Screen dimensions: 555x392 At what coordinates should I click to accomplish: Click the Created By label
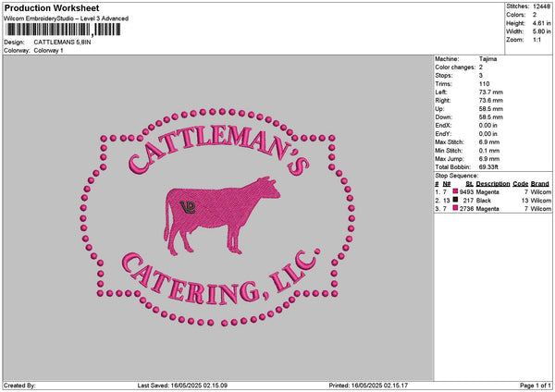pos(19,386)
